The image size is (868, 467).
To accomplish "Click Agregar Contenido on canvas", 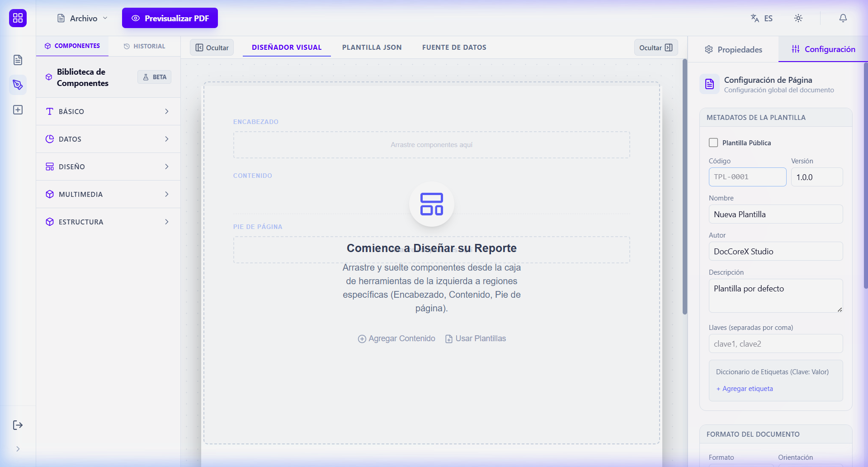I will pyautogui.click(x=396, y=338).
